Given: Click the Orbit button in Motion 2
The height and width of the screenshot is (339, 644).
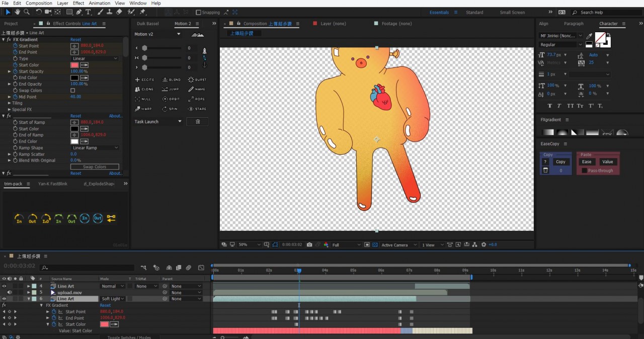Looking at the screenshot, I should click(x=171, y=99).
